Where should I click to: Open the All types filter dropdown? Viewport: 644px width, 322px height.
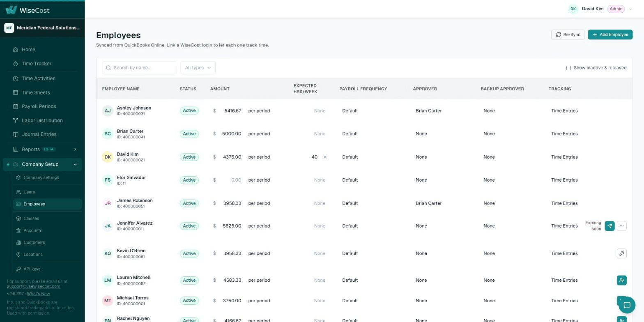(198, 68)
